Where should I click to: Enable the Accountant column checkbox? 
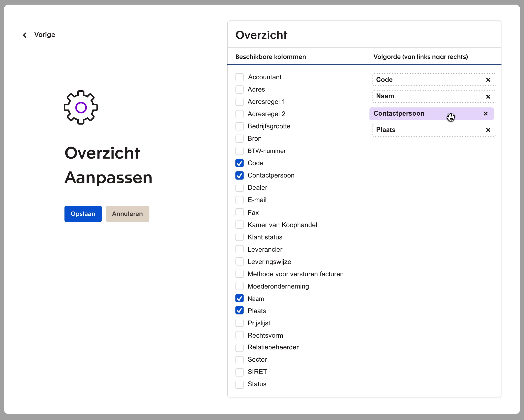click(239, 77)
